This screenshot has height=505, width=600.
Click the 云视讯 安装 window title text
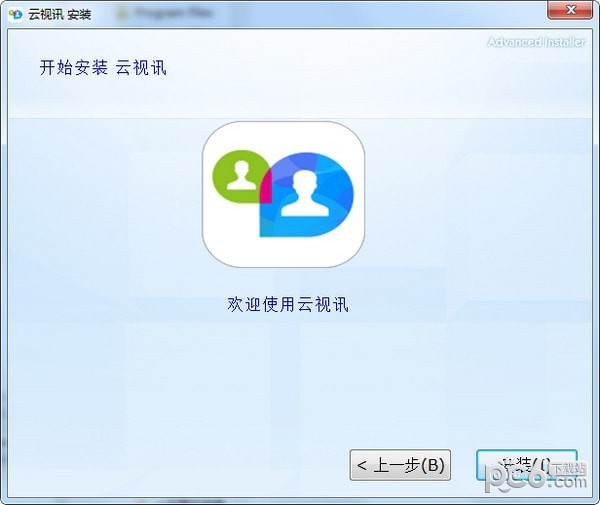tap(59, 15)
